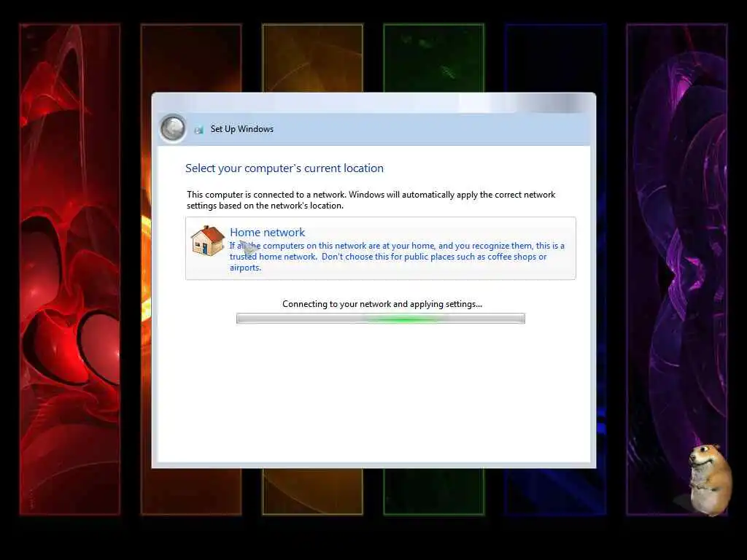Click the round back arrow button
Image resolution: width=747 pixels, height=560 pixels.
pyautogui.click(x=173, y=128)
